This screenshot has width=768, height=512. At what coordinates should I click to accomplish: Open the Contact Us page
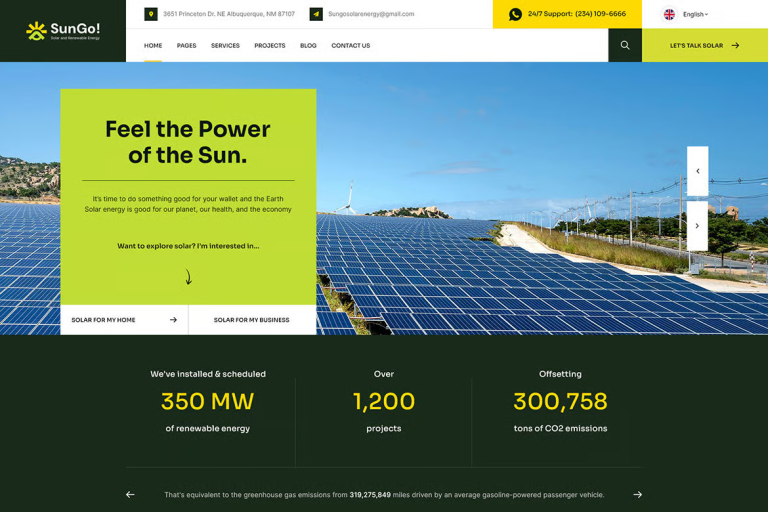point(351,46)
